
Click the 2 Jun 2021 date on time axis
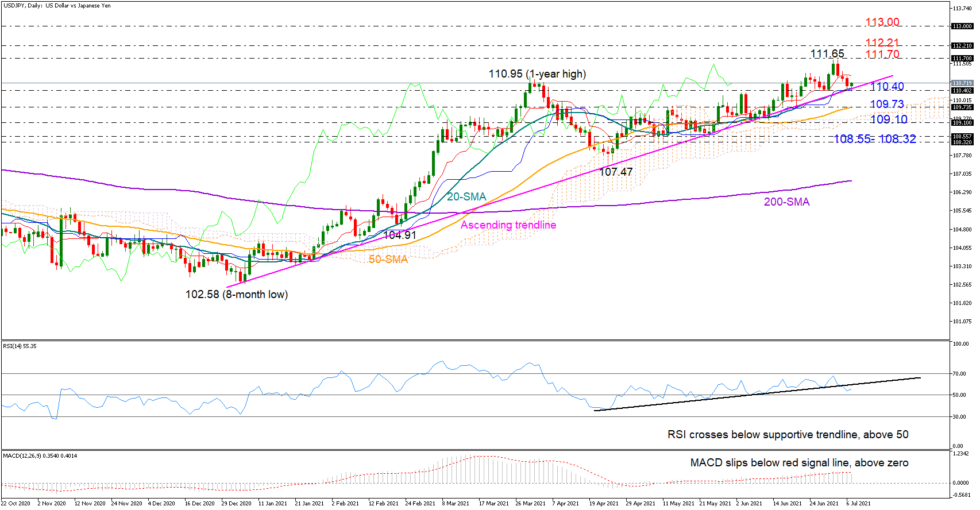coord(750,504)
